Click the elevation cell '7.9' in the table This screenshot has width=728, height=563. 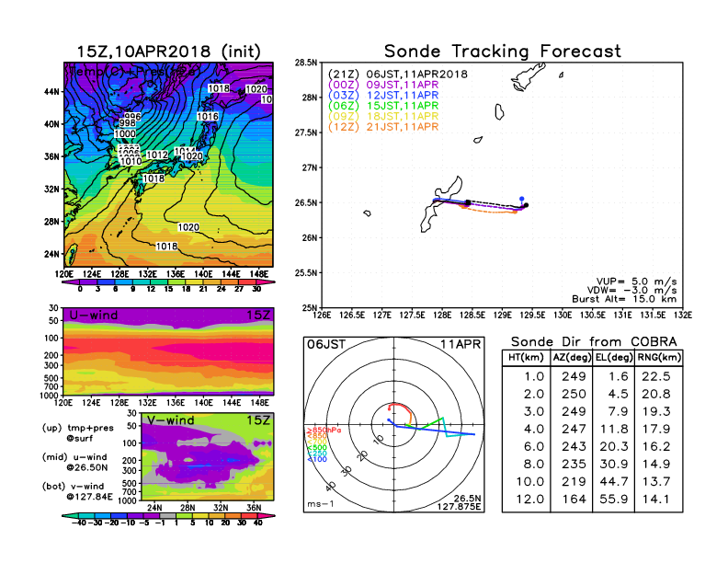pyautogui.click(x=619, y=411)
